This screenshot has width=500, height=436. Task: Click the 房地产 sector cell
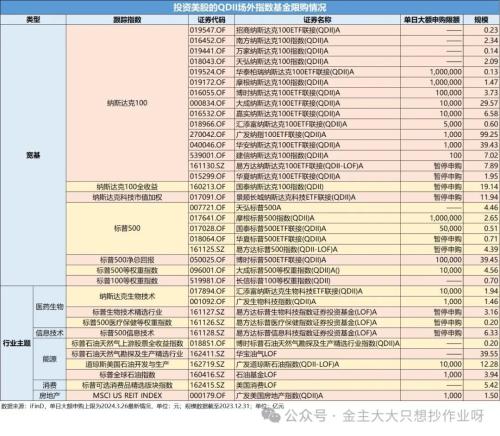coord(49,396)
